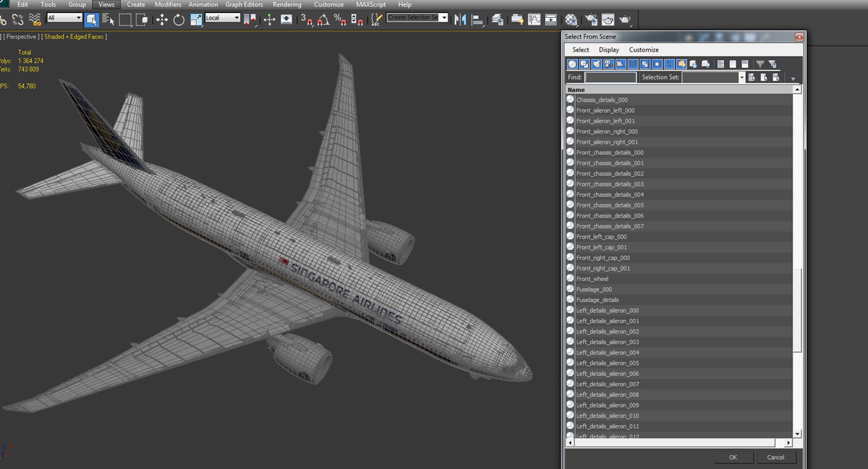Activate the Select and Scale tool
Image resolution: width=868 pixels, height=469 pixels.
pyautogui.click(x=196, y=19)
